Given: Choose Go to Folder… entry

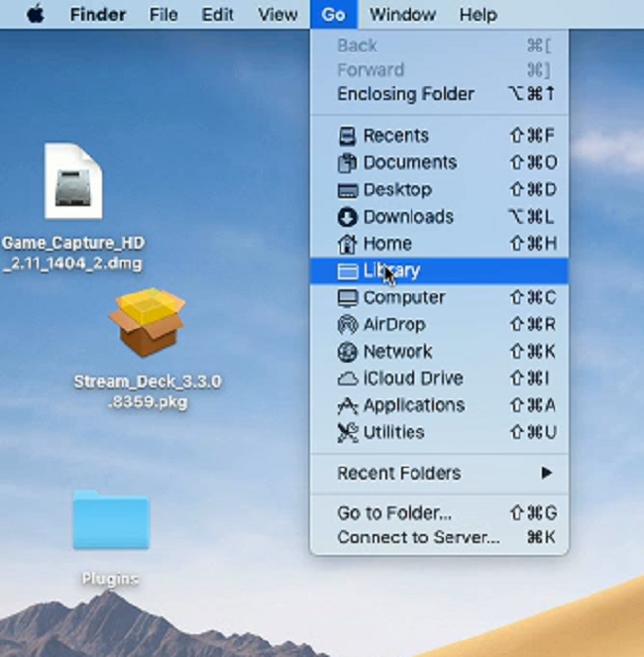Looking at the screenshot, I should 439,513.
